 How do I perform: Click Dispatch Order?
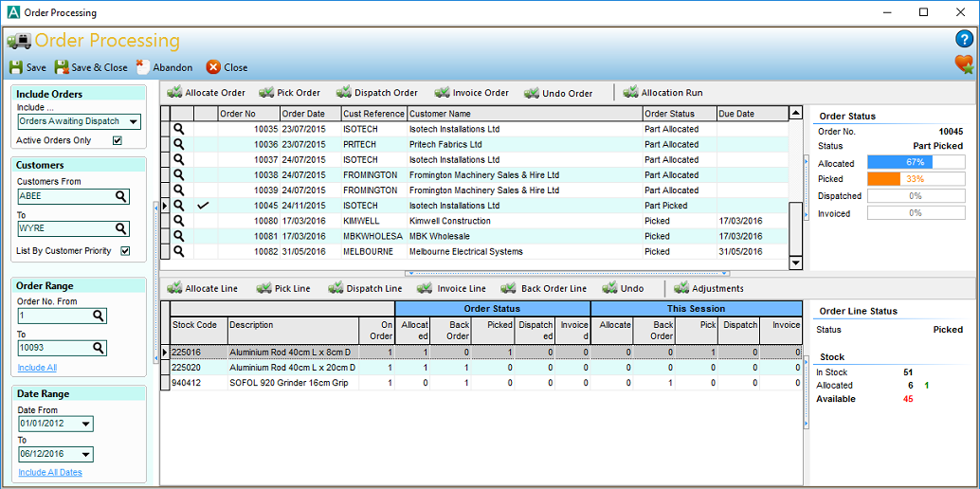coord(377,93)
